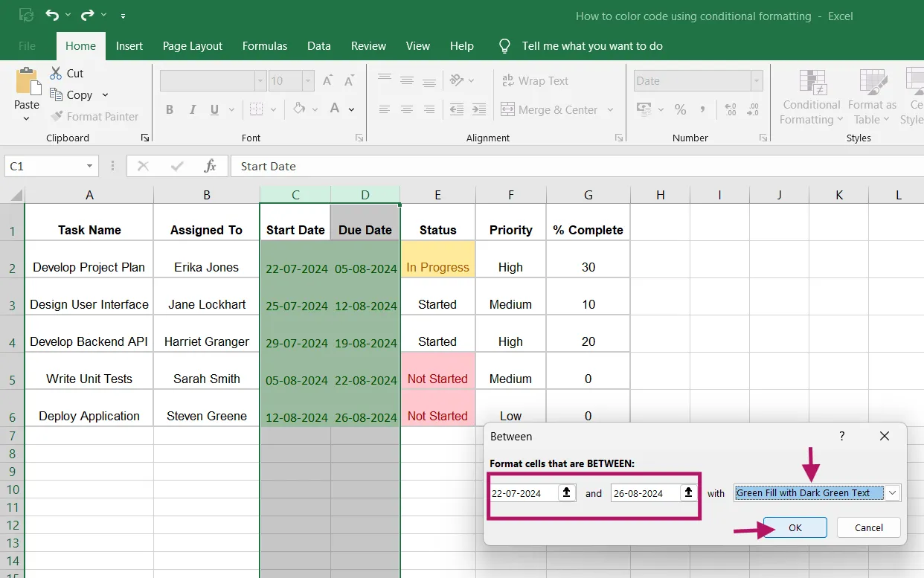Expand the Paste options arrow
This screenshot has height=578, width=924.
click(x=27, y=119)
